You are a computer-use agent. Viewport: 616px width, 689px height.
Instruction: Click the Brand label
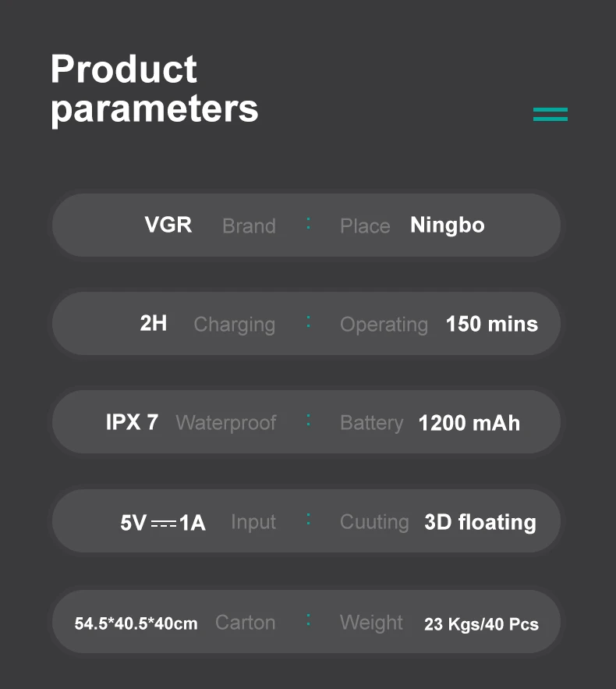pos(249,226)
